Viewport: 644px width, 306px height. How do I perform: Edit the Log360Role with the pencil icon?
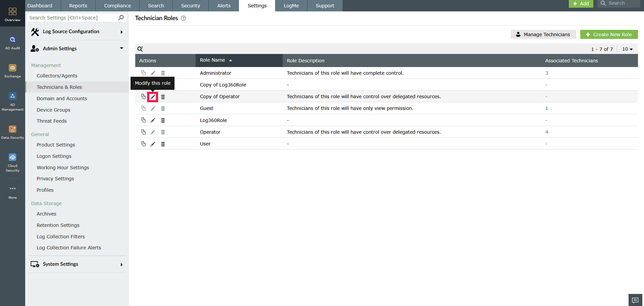pos(153,120)
